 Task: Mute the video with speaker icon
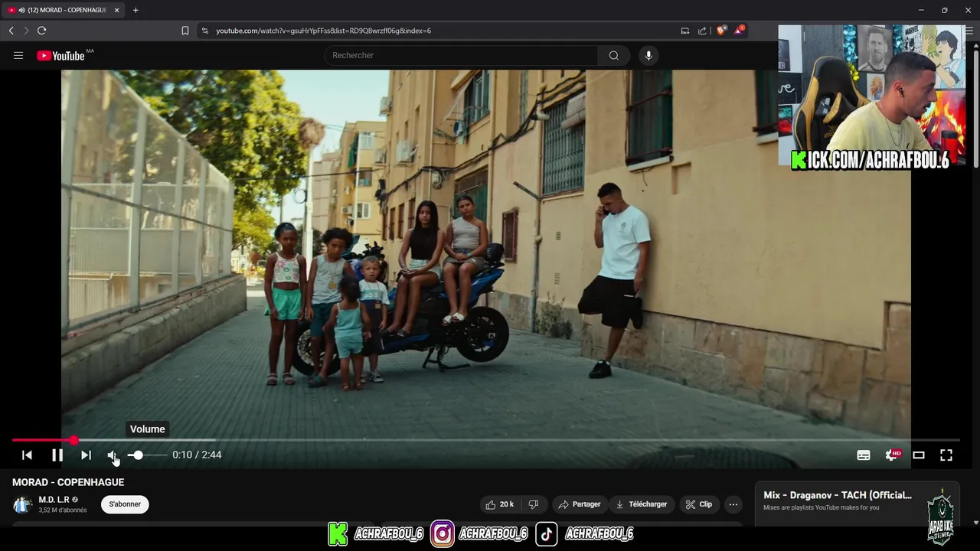pyautogui.click(x=113, y=455)
